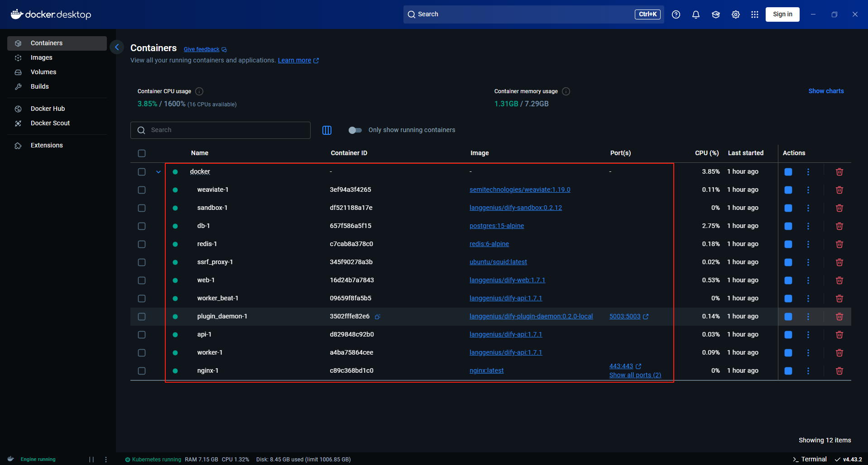This screenshot has height=465, width=868.
Task: Go to Volumes section
Action: (57, 72)
